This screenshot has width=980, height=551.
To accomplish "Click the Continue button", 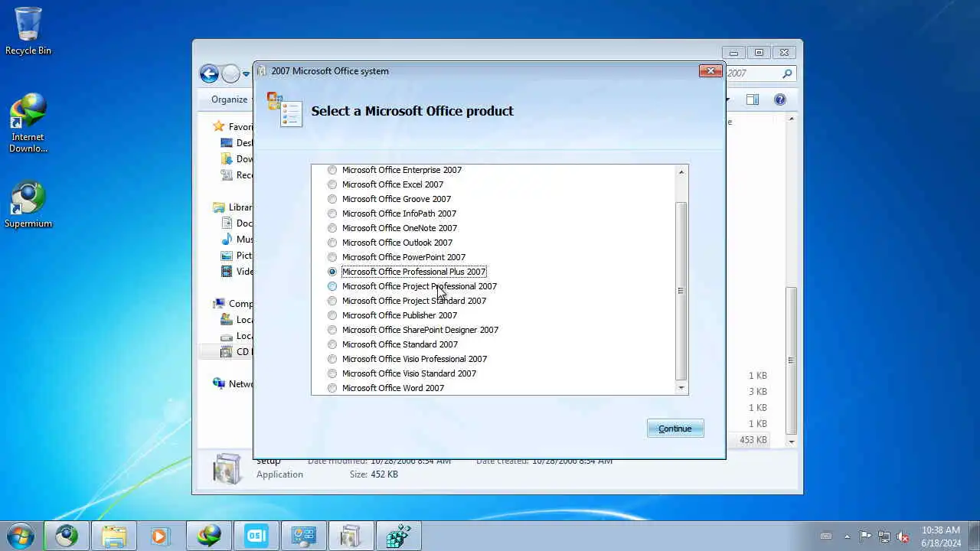I will (x=675, y=429).
